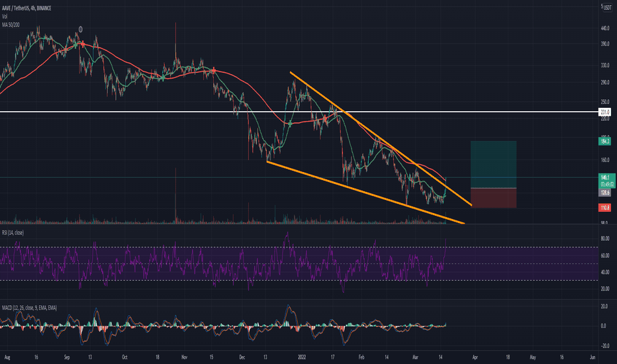This screenshot has width=617, height=364.
Task: Click the 80.00 RSI axis label
Action: [x=605, y=238]
